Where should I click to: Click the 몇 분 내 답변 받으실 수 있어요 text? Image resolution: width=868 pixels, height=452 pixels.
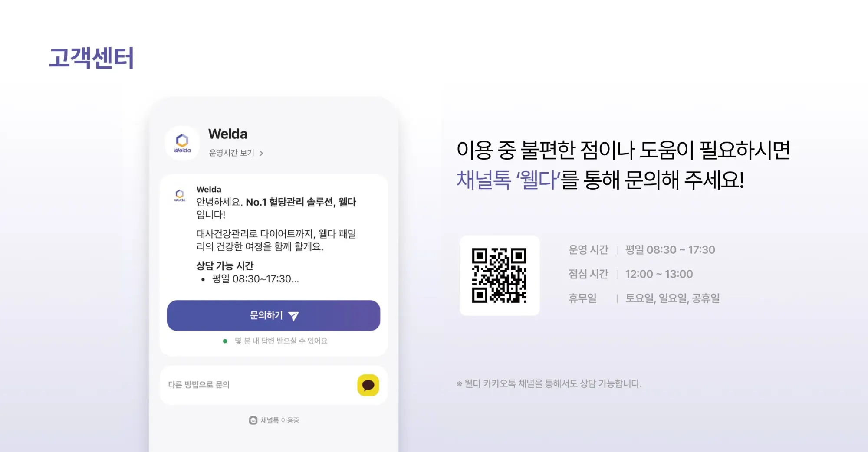281,341
